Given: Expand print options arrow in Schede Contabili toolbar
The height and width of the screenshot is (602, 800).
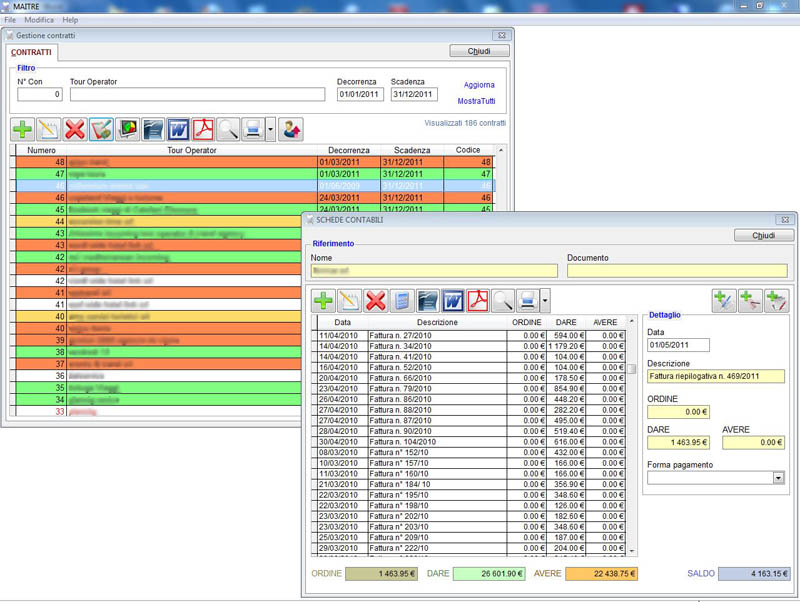Looking at the screenshot, I should 544,300.
